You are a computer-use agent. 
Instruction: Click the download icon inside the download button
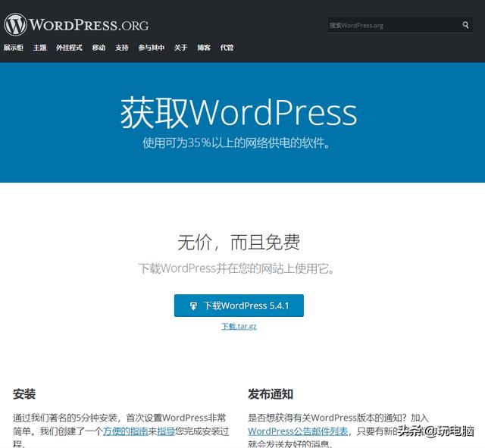193,306
